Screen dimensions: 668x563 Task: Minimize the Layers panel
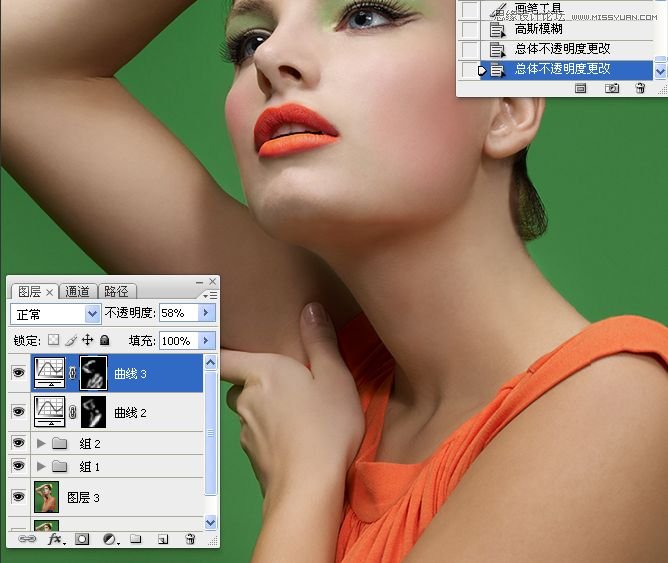coord(199,282)
